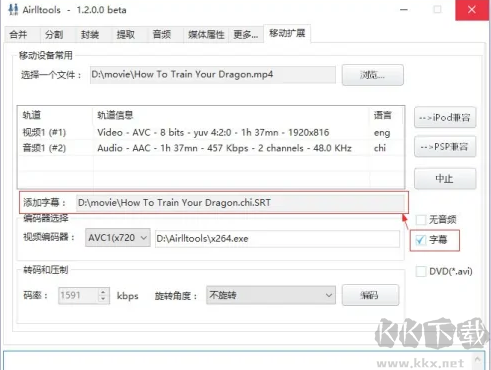The image size is (491, 370).
Task: Switch to the 媒体属性 tab
Action: (206, 34)
